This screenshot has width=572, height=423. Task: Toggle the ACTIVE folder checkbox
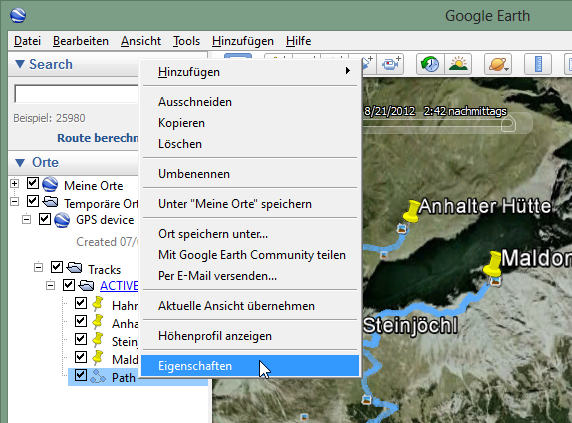[69, 285]
